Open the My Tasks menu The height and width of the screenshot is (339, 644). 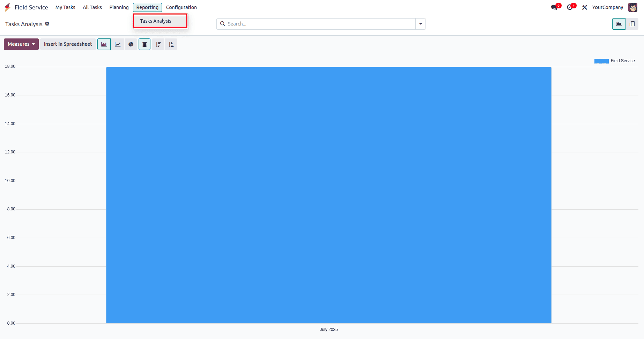[65, 7]
